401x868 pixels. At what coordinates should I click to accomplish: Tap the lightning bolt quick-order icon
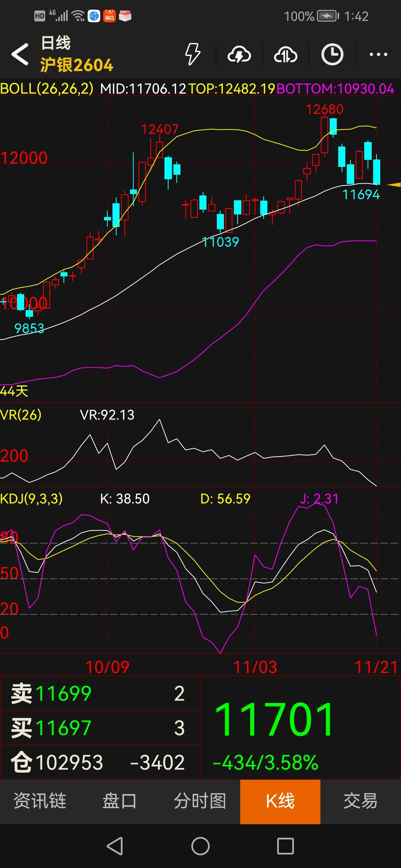tap(193, 54)
